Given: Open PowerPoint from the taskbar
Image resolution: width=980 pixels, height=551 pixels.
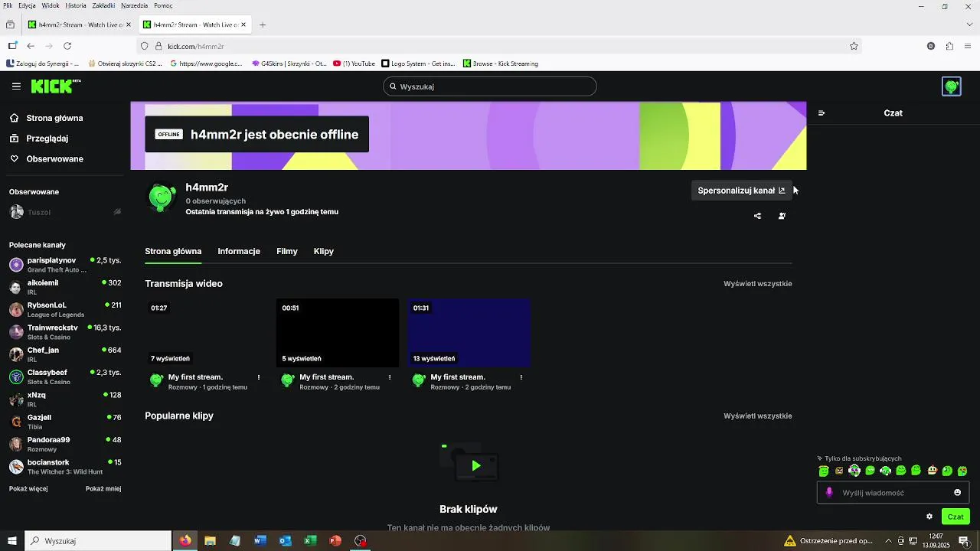Looking at the screenshot, I should click(x=335, y=540).
